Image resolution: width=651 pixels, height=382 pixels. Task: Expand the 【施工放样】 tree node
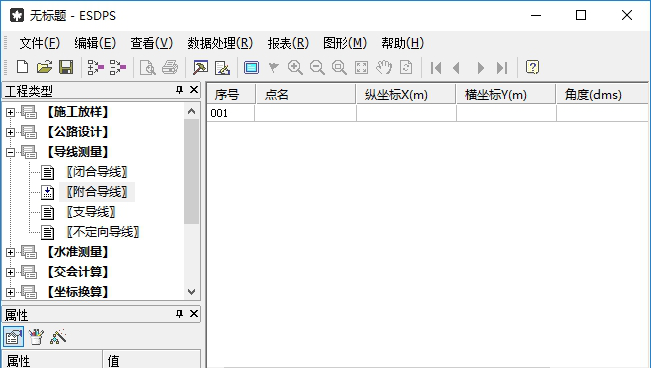tap(10, 112)
